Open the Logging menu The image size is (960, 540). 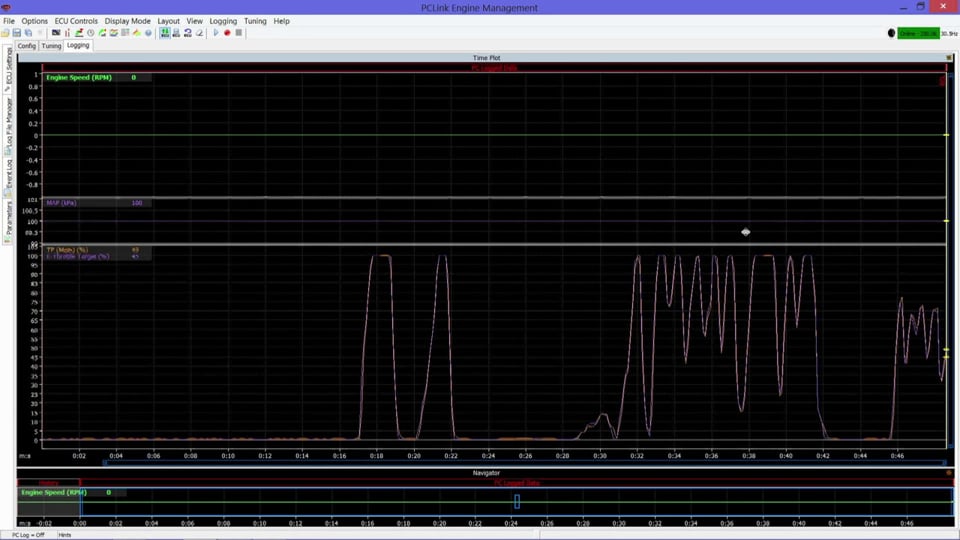[223, 21]
